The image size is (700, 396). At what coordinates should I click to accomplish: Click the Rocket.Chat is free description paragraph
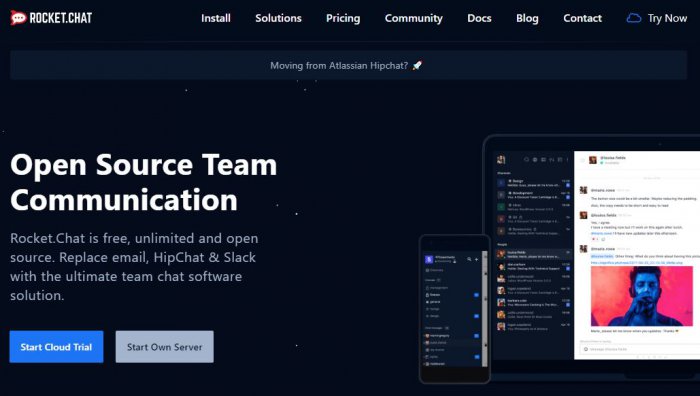134,267
